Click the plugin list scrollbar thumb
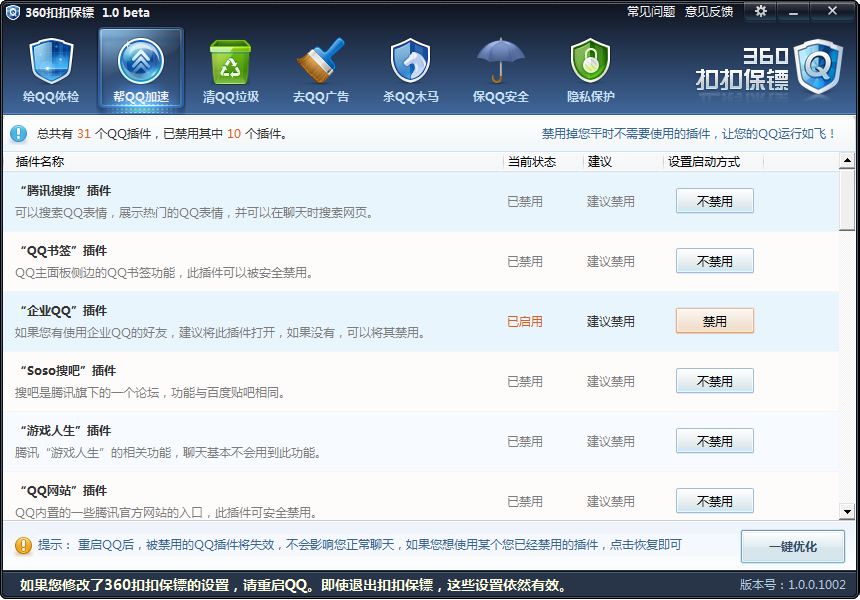The height and width of the screenshot is (600, 860). coord(847,200)
